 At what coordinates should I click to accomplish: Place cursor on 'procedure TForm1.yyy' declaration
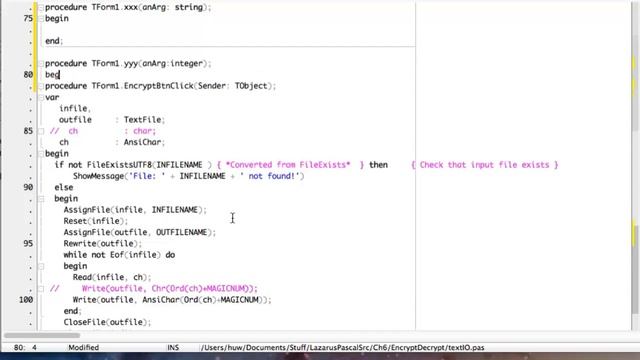pyautogui.click(x=128, y=64)
